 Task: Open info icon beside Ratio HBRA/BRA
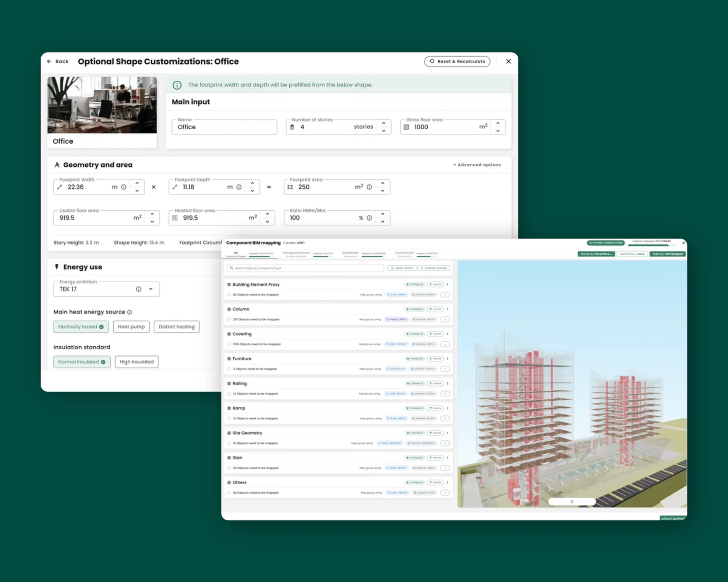pyautogui.click(x=369, y=218)
